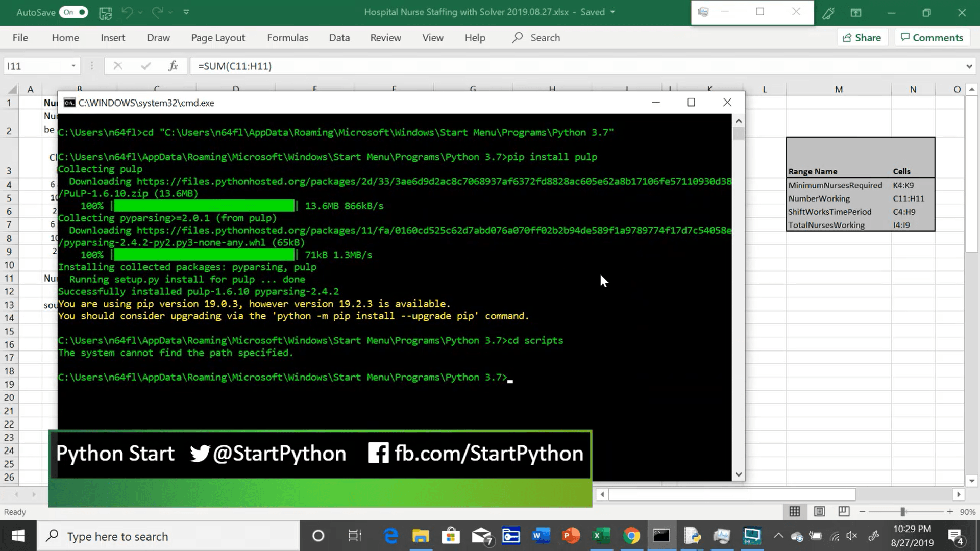Open the Data ribbon tab
Screen dimensions: 980x551
pyautogui.click(x=339, y=38)
